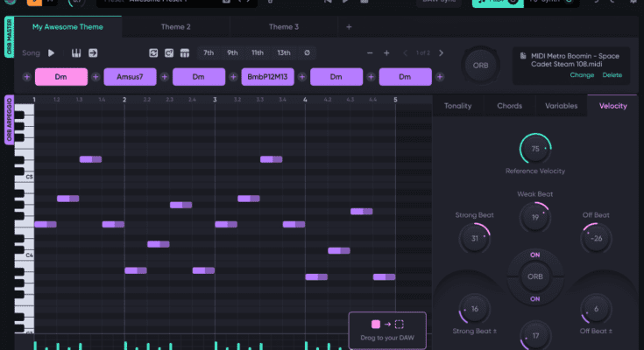Toggle the 7th chord extension

[209, 53]
